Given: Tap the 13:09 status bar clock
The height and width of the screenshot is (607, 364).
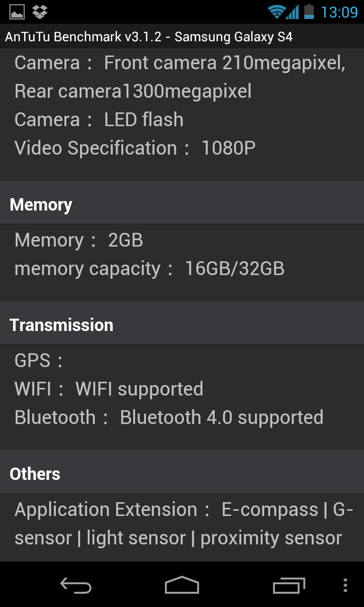Looking at the screenshot, I should tap(339, 12).
